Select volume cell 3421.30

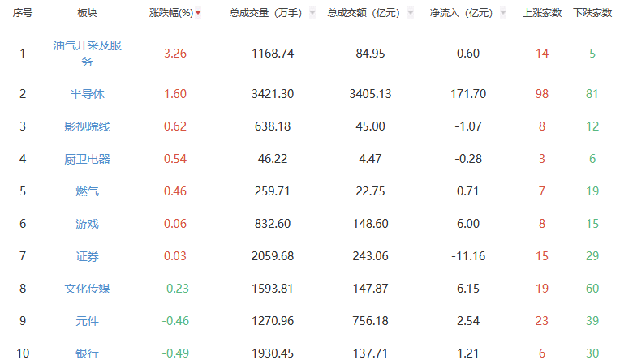[x=273, y=94]
